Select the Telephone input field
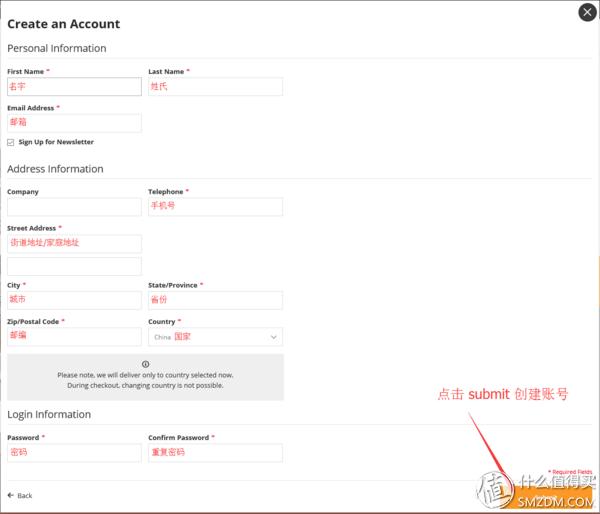Screen dimensions: 600x514 [215, 207]
